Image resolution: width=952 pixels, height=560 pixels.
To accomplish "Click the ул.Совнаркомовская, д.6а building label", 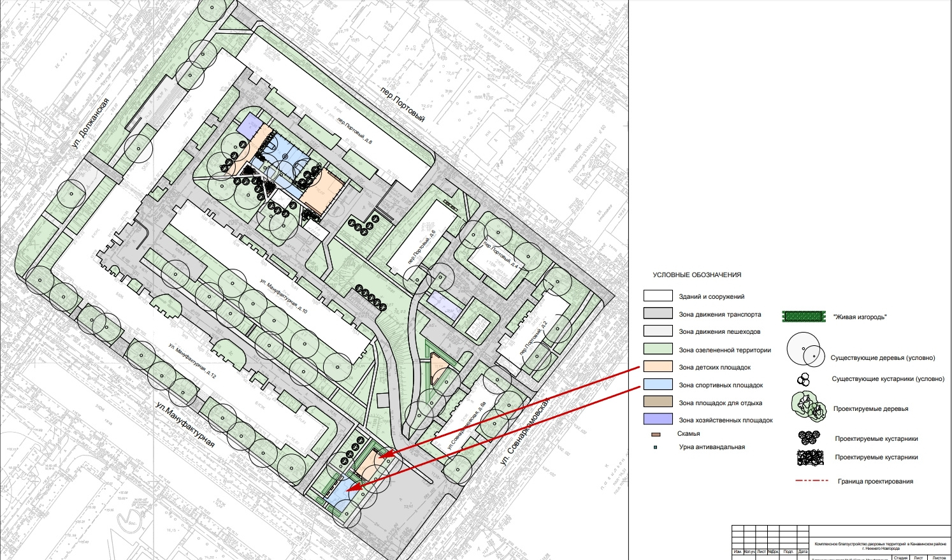I will coord(467,426).
